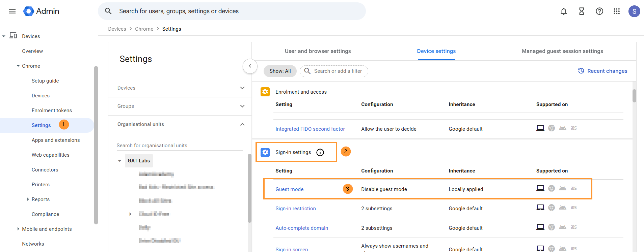Collapse the side panel with the chevron button
The image size is (644, 252).
(250, 66)
